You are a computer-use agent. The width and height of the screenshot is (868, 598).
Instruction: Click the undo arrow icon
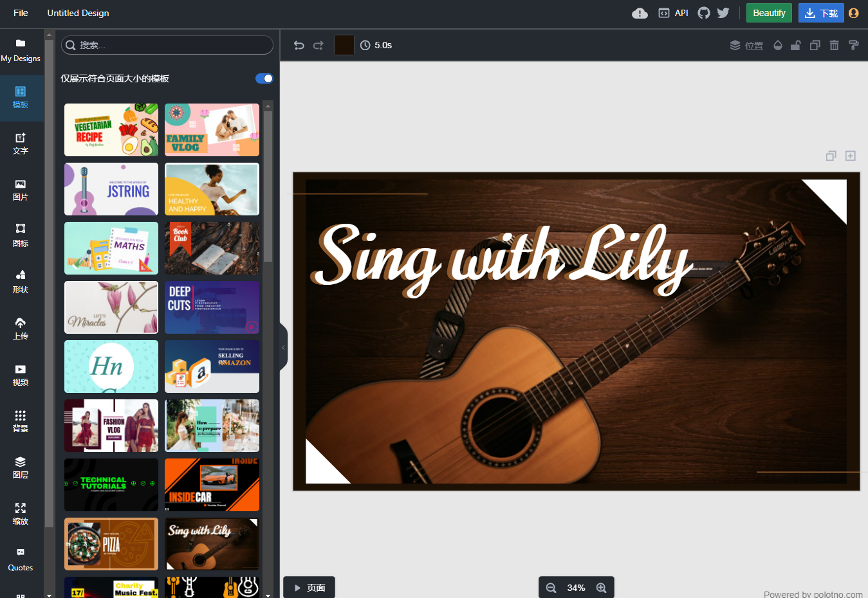[x=299, y=45]
